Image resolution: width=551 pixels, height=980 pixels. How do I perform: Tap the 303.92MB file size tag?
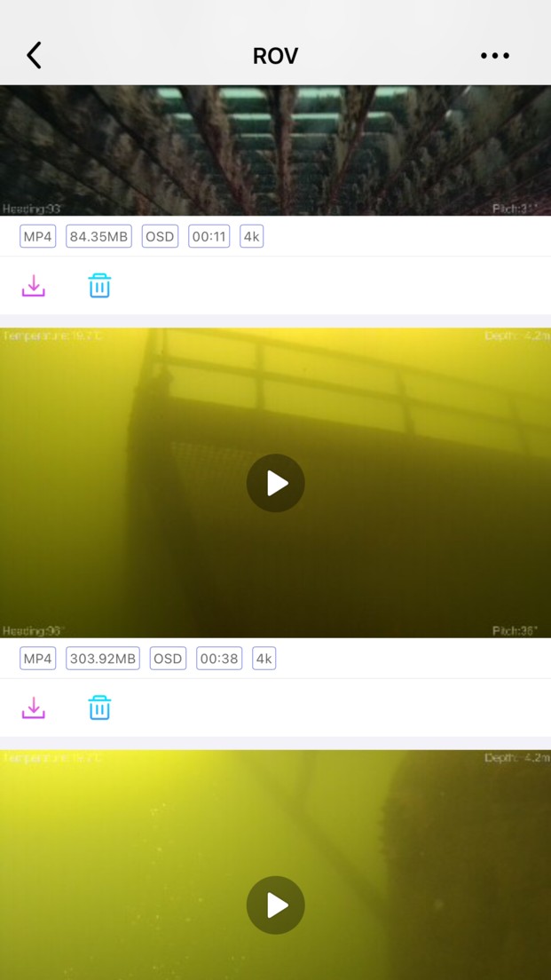(x=102, y=659)
